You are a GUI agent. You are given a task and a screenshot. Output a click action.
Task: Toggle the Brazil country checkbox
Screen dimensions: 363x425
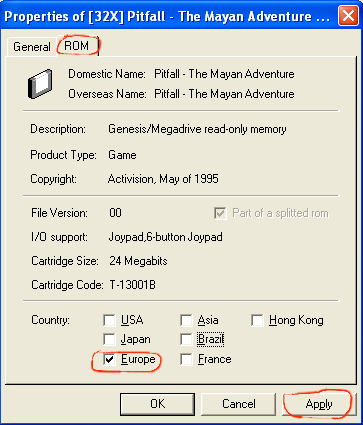tap(186, 340)
